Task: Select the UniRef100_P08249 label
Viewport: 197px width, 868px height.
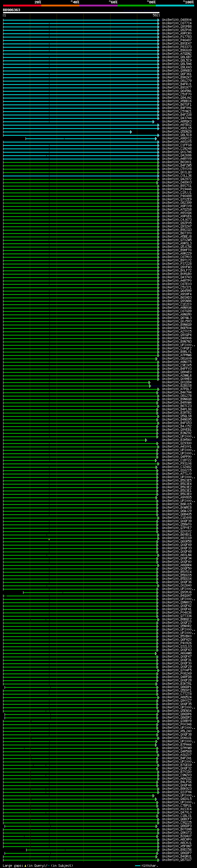Action: 177,674
